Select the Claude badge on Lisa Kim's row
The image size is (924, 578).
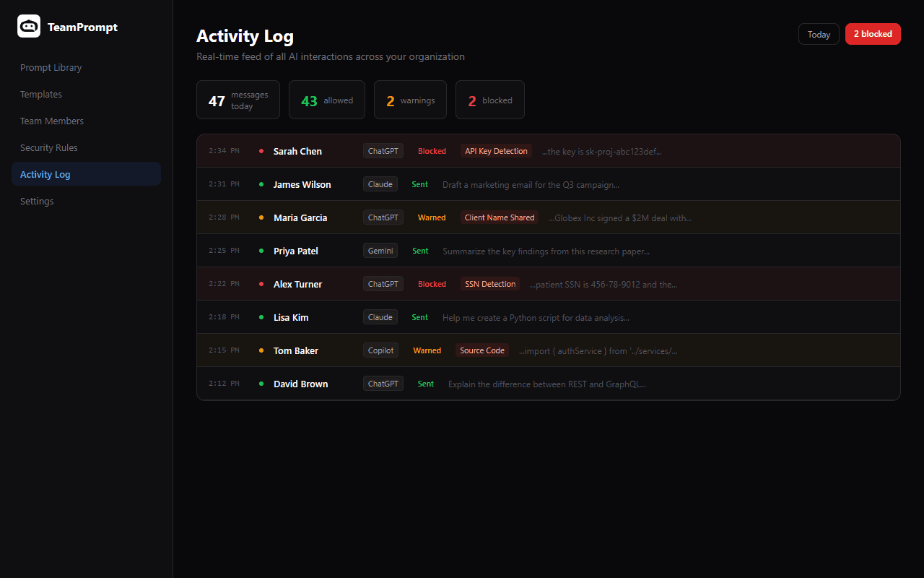point(380,316)
